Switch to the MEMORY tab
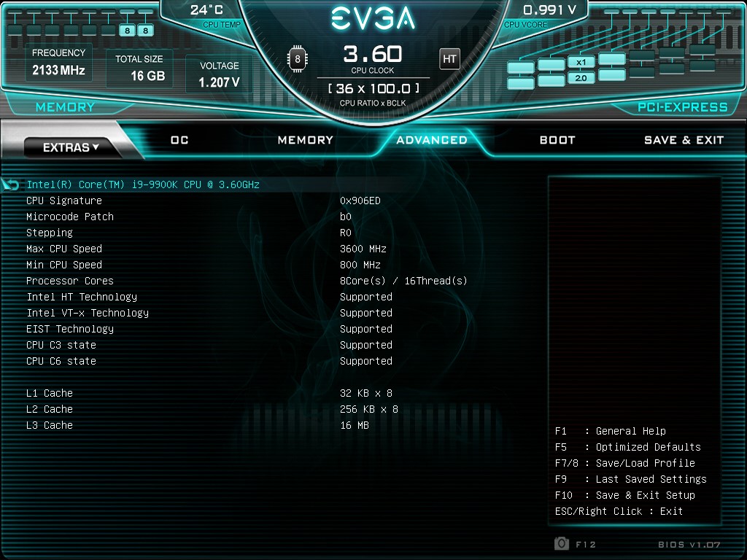Viewport: 747px width, 560px height. (306, 140)
